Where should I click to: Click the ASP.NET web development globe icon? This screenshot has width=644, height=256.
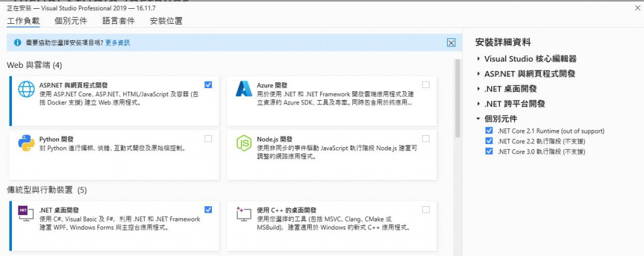pyautogui.click(x=26, y=89)
